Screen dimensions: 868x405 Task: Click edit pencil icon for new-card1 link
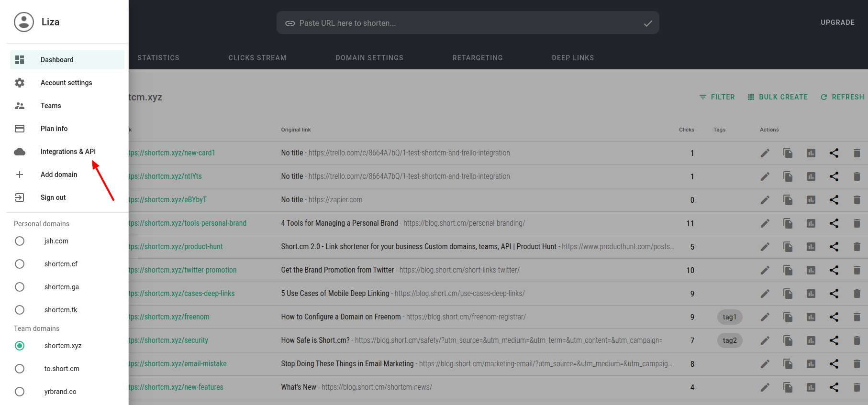coord(765,153)
